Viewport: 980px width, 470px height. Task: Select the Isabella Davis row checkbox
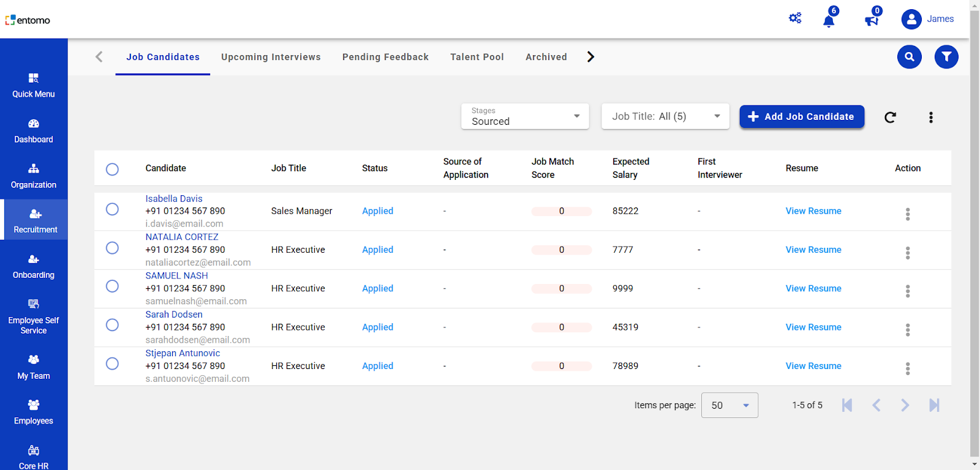point(112,209)
